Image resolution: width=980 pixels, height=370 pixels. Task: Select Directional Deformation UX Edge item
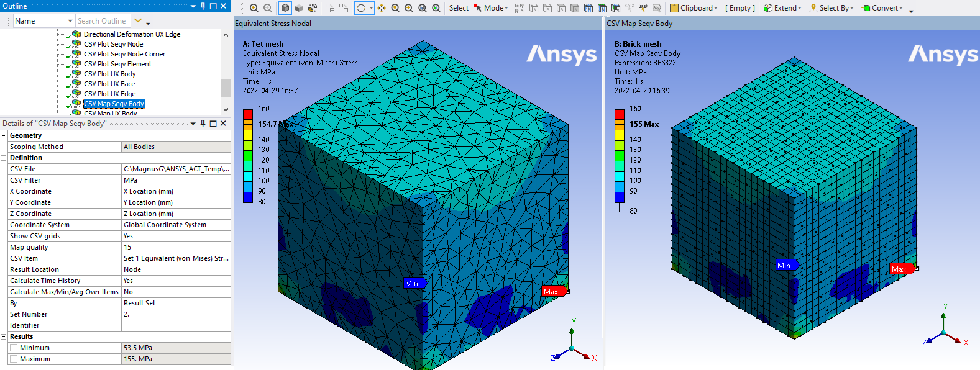132,34
